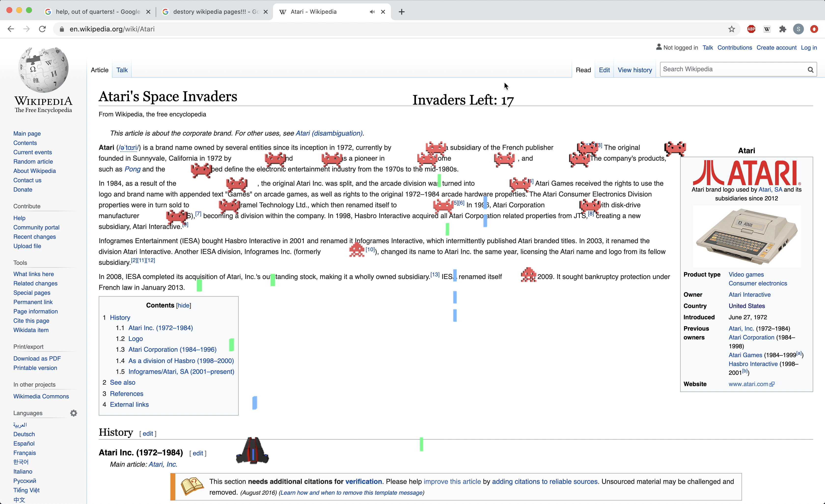Open the Chrome profile avatar menu
Viewport: 825px width, 504px height.
click(798, 29)
